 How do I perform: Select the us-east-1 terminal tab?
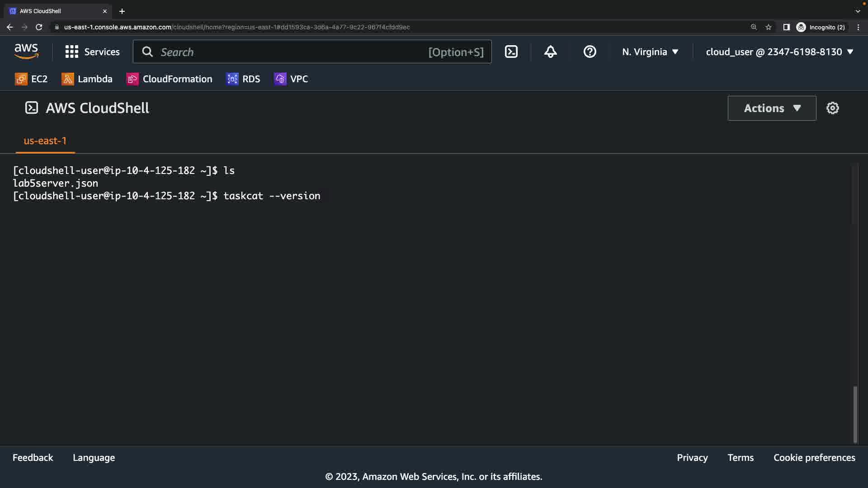(x=45, y=141)
